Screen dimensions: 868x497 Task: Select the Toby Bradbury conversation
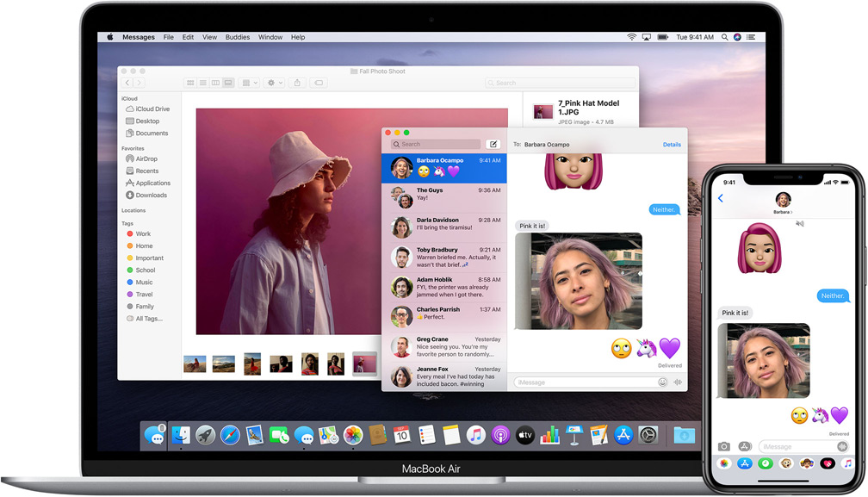click(x=447, y=257)
